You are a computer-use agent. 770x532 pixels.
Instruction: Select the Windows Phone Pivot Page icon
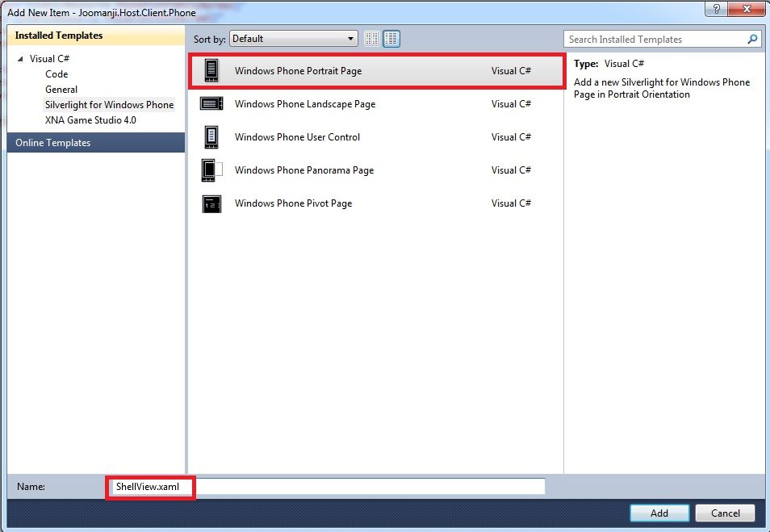click(211, 203)
